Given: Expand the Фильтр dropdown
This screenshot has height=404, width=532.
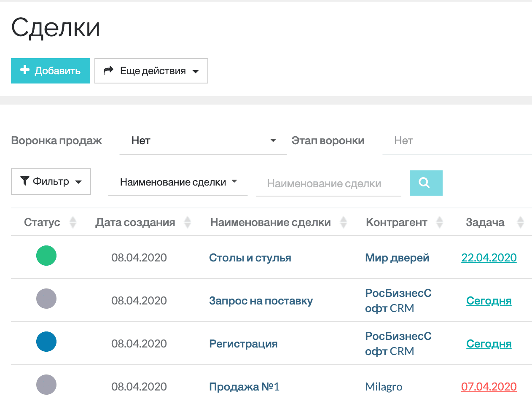Looking at the screenshot, I should tap(78, 182).
